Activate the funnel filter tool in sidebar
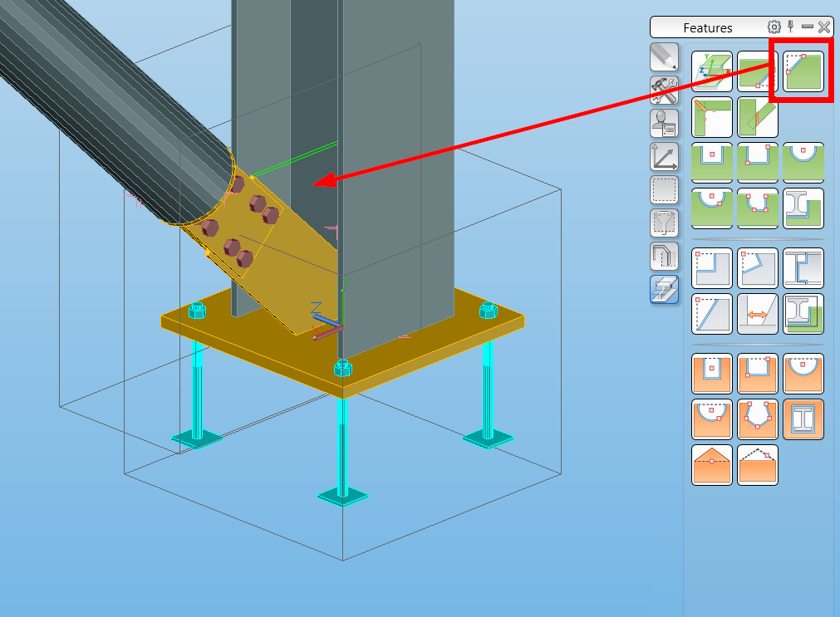Image resolution: width=840 pixels, height=617 pixels. click(664, 222)
